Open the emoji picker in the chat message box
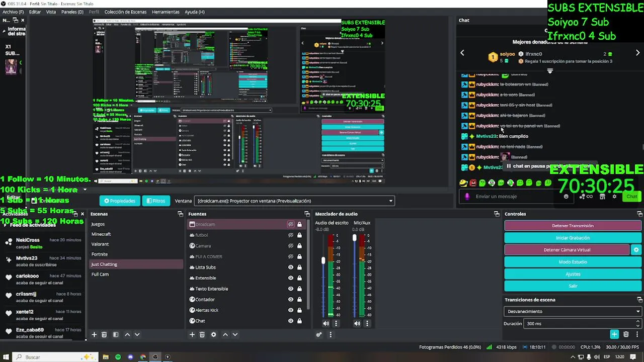Screen dimensions: 644x362 coord(566,197)
